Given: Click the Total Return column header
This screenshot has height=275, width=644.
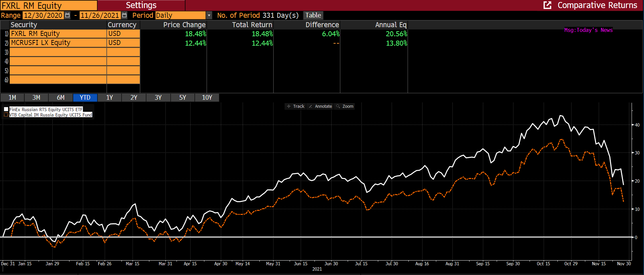Looking at the screenshot, I should 252,25.
